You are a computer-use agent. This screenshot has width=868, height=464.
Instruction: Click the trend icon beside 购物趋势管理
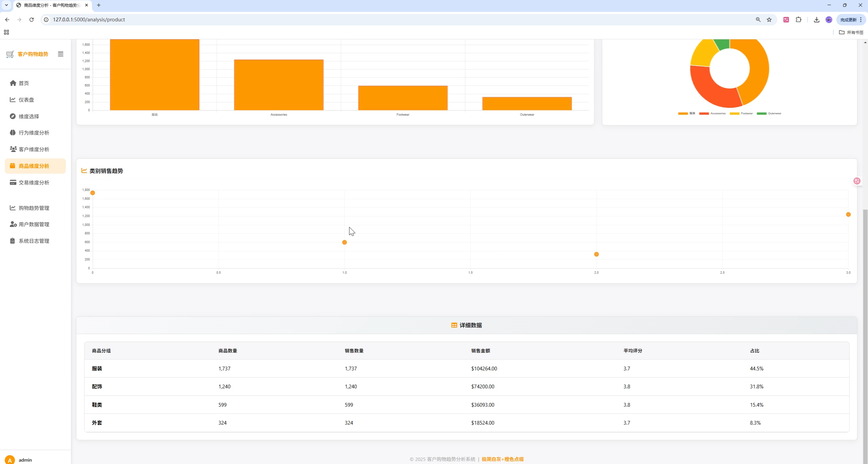point(13,208)
